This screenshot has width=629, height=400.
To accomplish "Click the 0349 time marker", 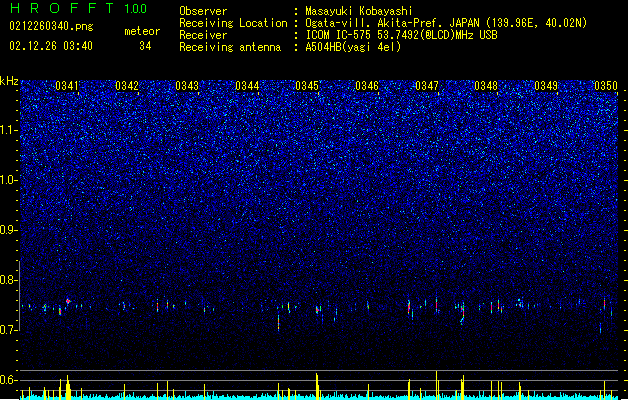I will (x=546, y=85).
